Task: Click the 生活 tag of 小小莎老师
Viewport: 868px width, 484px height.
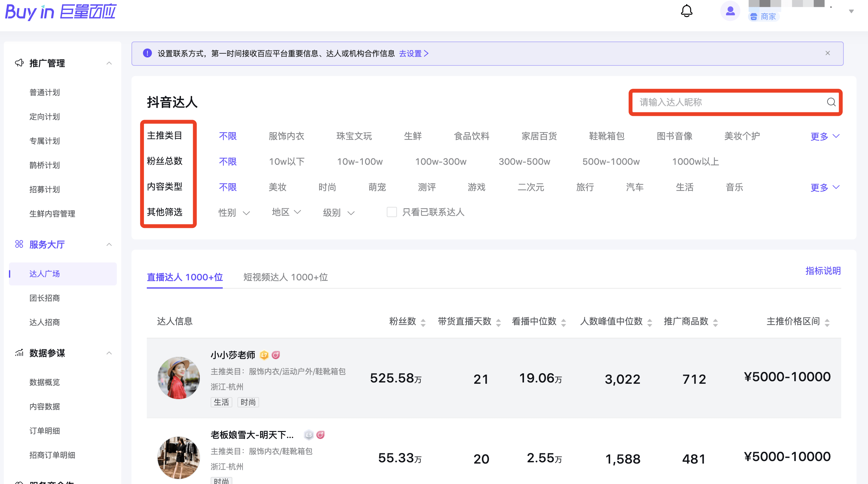Action: click(221, 402)
